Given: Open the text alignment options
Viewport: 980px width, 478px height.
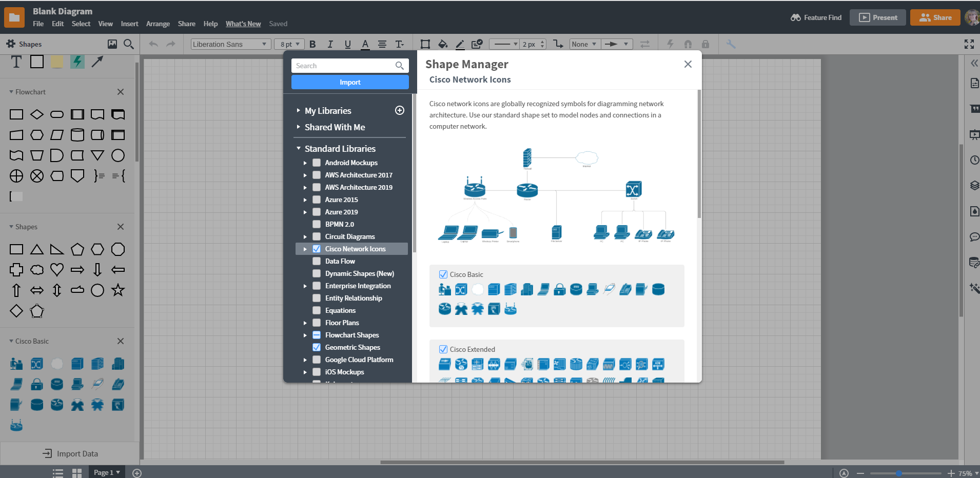Looking at the screenshot, I should coord(382,44).
